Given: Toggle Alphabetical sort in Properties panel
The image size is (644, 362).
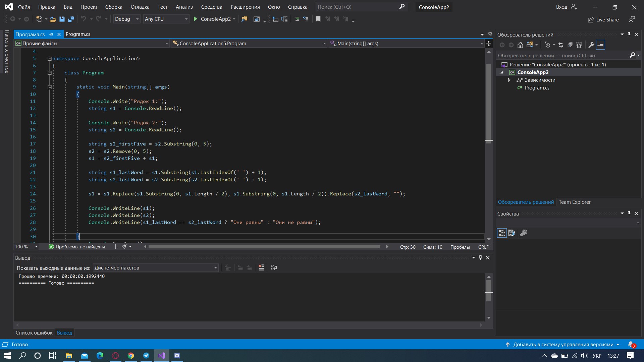Looking at the screenshot, I should pyautogui.click(x=512, y=233).
